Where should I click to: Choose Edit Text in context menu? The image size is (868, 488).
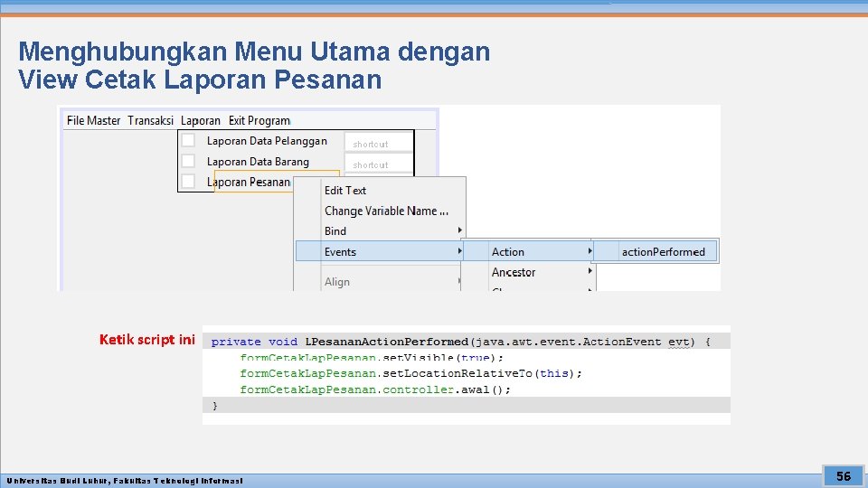click(x=345, y=191)
